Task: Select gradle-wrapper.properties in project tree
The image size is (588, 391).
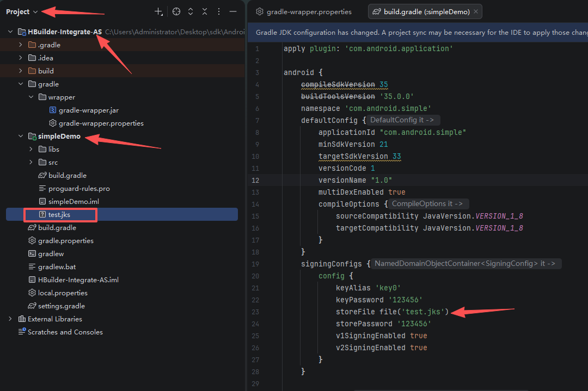Action: tap(101, 123)
